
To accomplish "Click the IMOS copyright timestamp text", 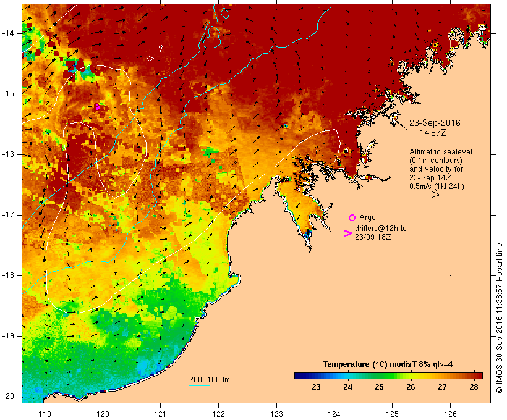I will coord(500,318).
